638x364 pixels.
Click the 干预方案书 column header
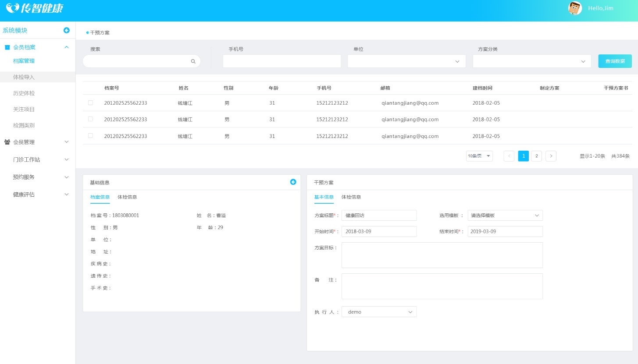(x=616, y=88)
